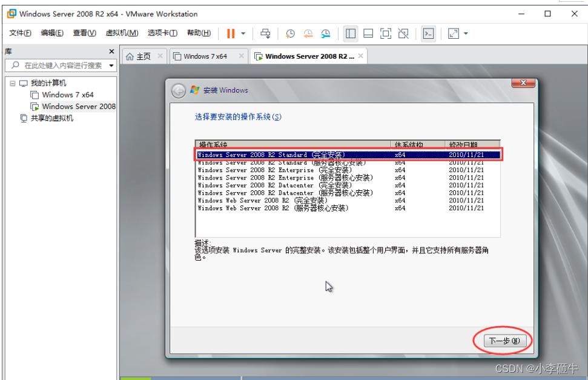The width and height of the screenshot is (588, 380).
Task: Open the 文件(F) menu
Action: [x=20, y=33]
